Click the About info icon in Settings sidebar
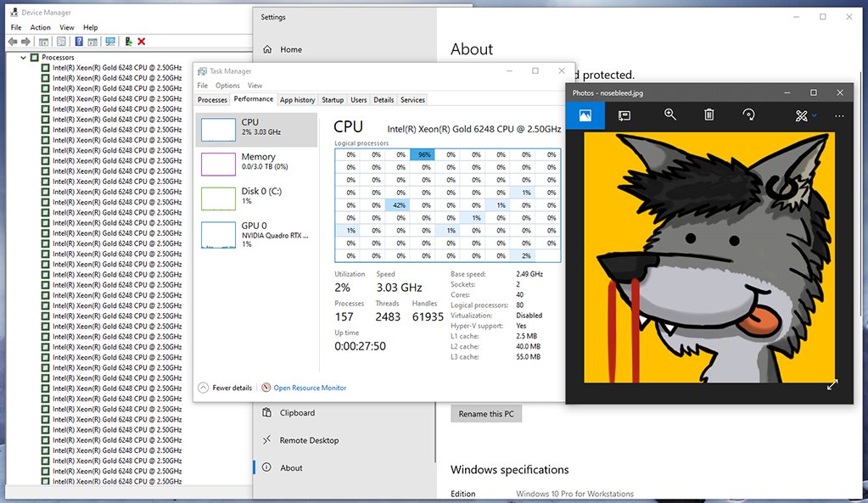868x503 pixels. (x=266, y=467)
